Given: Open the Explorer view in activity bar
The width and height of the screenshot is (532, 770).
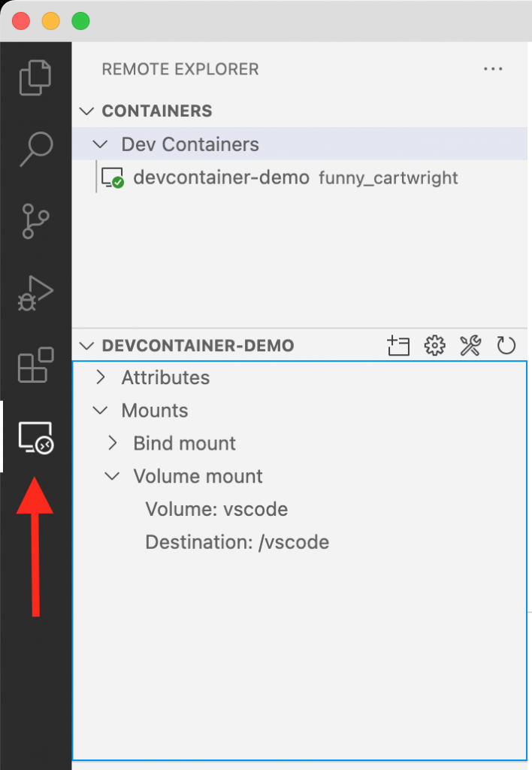Looking at the screenshot, I should (35, 77).
